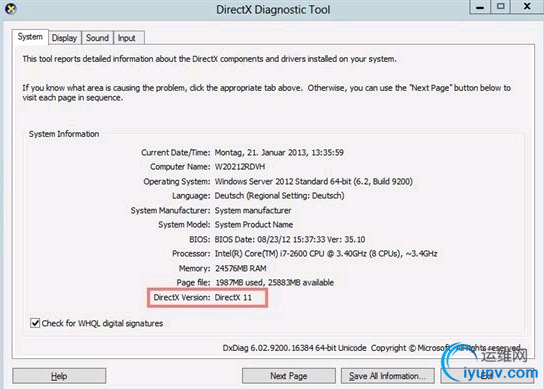Click Windows Server 2012 Standard value
The width and height of the screenshot is (544, 389).
(314, 181)
